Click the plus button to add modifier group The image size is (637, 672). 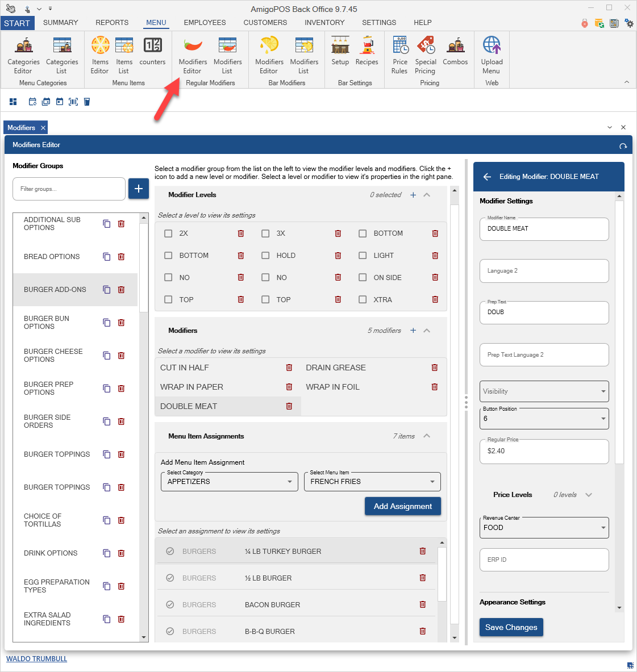[138, 189]
